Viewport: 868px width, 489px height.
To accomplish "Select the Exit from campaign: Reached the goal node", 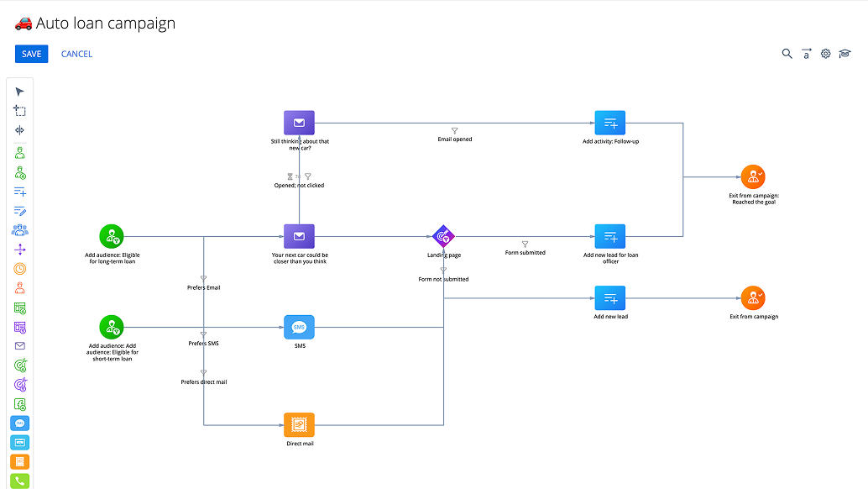I will pos(753,176).
